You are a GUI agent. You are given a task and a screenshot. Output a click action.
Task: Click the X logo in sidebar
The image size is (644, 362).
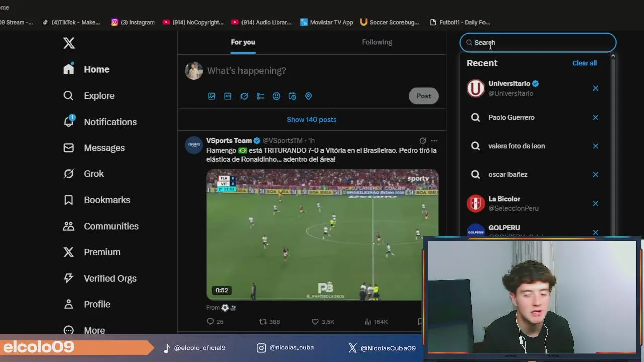[69, 43]
